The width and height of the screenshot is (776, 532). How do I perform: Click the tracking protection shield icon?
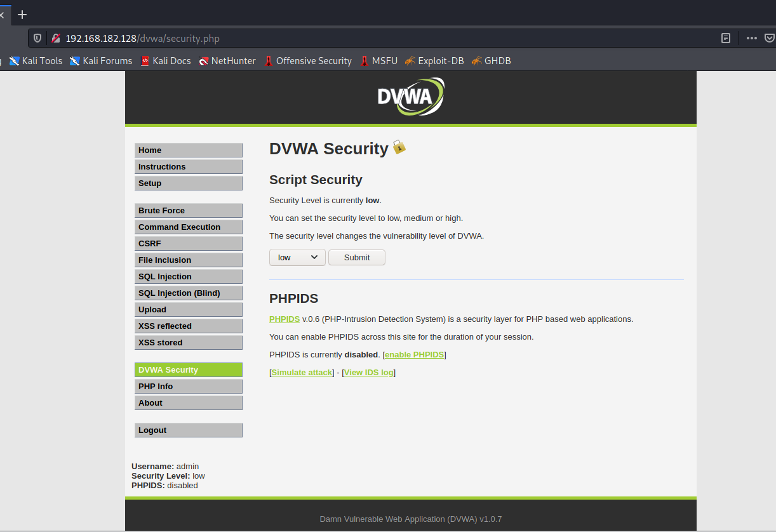[x=37, y=38]
